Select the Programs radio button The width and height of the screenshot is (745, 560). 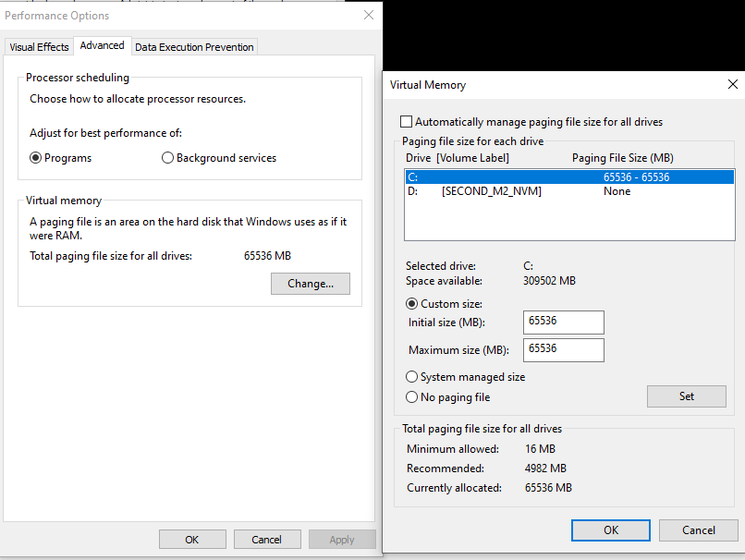60,158
